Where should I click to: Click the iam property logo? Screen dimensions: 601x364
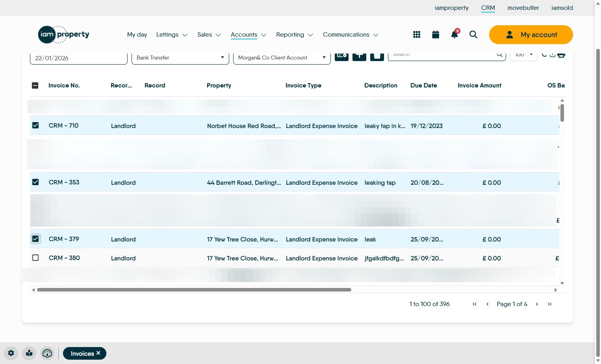coord(64,34)
